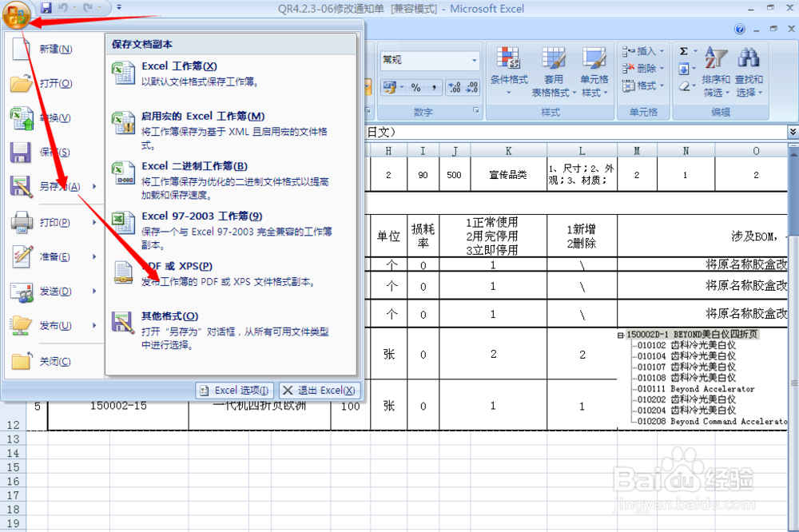Click the 发送 mail icon

22,292
